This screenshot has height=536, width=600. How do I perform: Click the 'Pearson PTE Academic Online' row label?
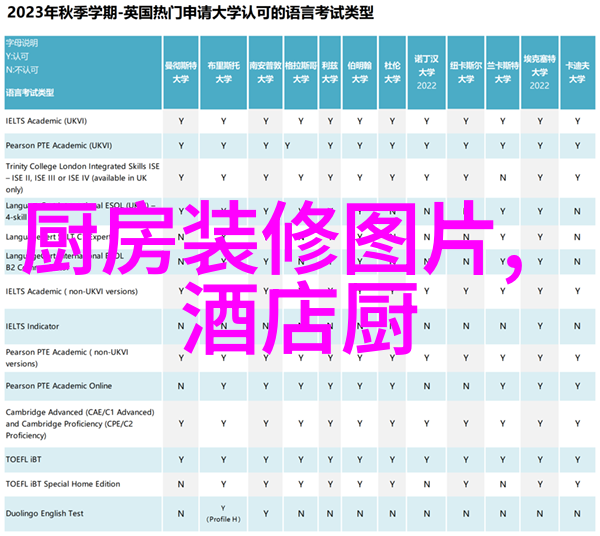[x=59, y=386]
